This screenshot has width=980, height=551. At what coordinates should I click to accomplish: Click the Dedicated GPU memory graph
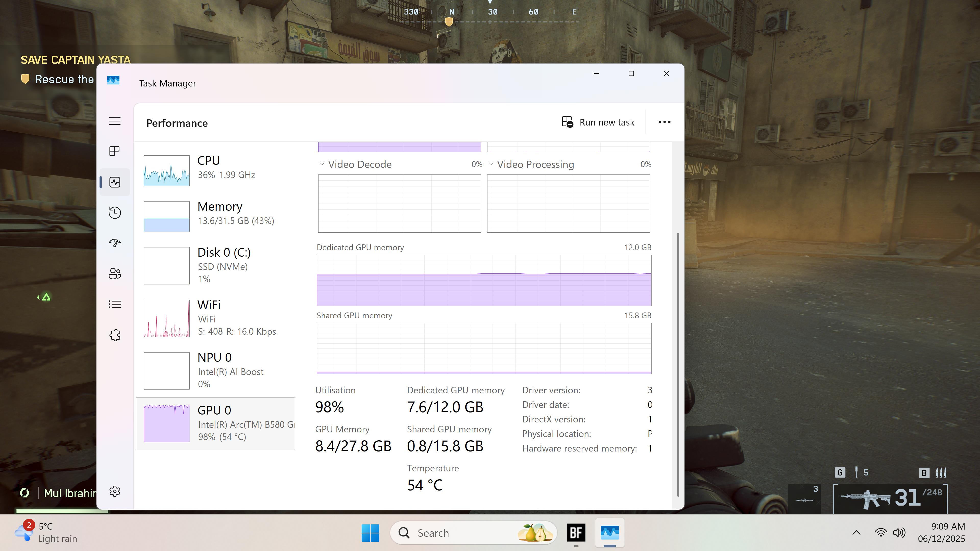[484, 281]
